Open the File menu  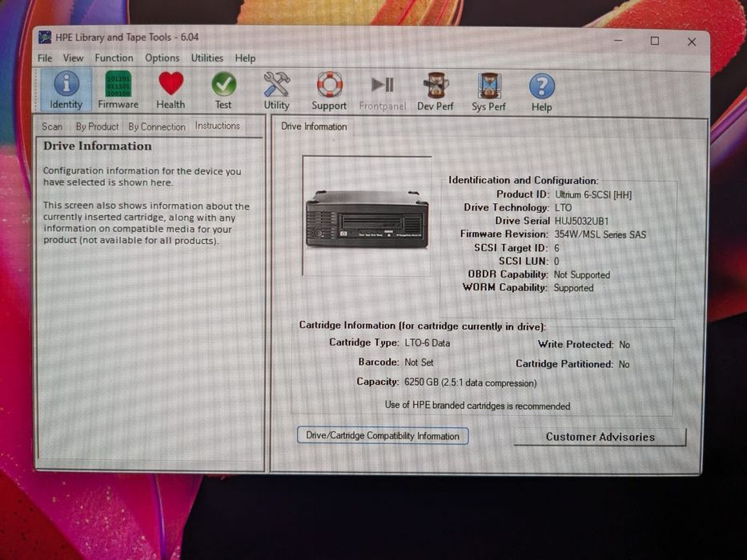tap(45, 58)
